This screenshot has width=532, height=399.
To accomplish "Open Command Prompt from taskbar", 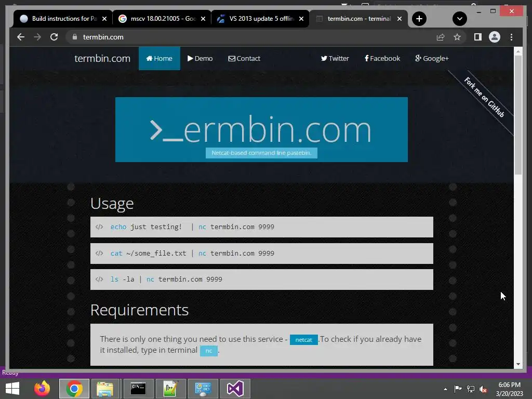I will [138, 389].
